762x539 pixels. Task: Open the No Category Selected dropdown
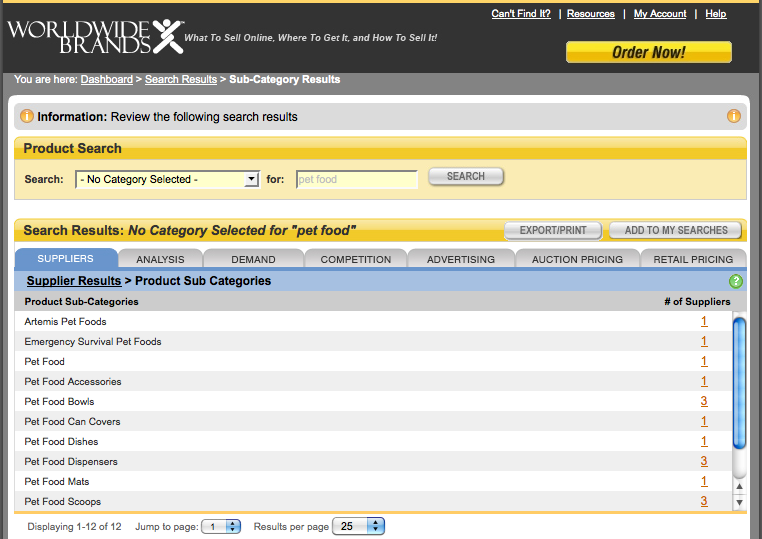click(x=167, y=179)
